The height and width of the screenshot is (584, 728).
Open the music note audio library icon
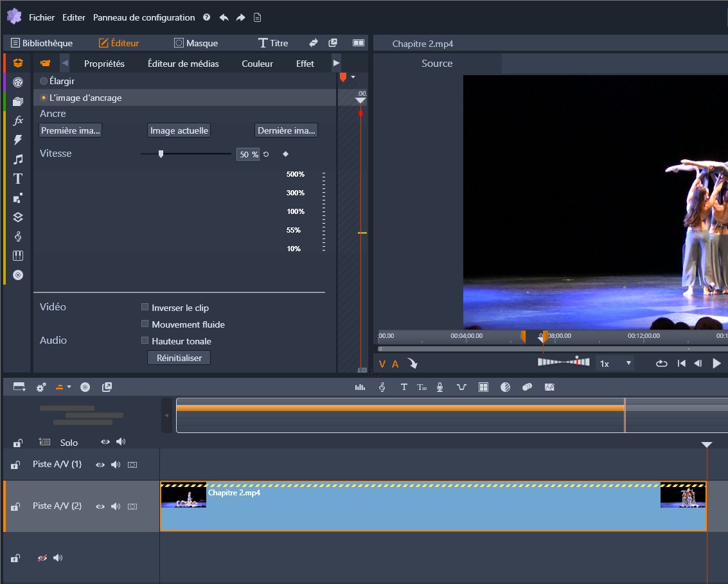tap(18, 159)
